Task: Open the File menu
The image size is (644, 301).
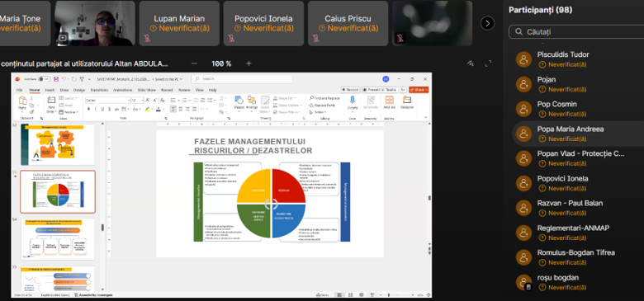Action: pos(19,90)
